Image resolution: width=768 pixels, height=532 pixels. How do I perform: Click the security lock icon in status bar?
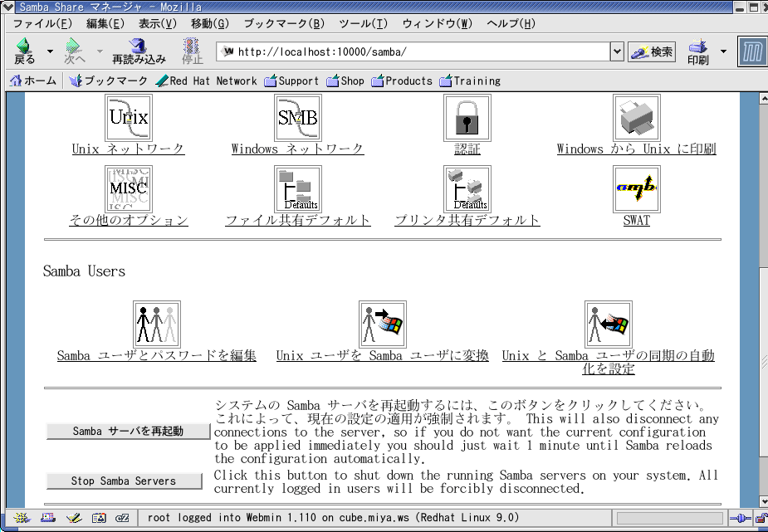761,518
